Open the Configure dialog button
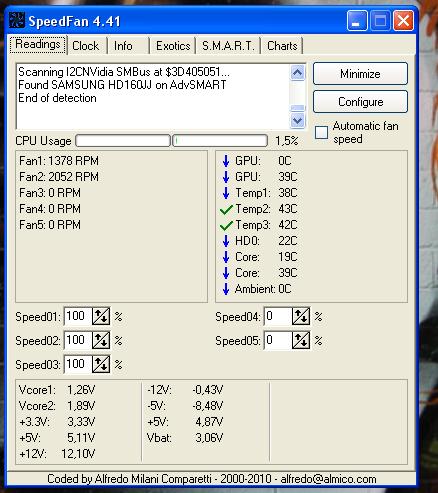The width and height of the screenshot is (438, 493). [360, 102]
